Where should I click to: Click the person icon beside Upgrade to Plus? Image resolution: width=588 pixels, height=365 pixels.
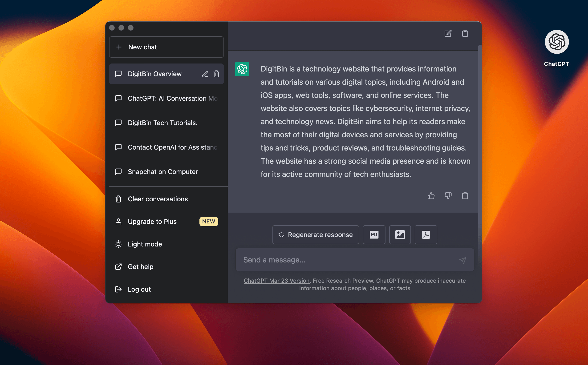[118, 222]
